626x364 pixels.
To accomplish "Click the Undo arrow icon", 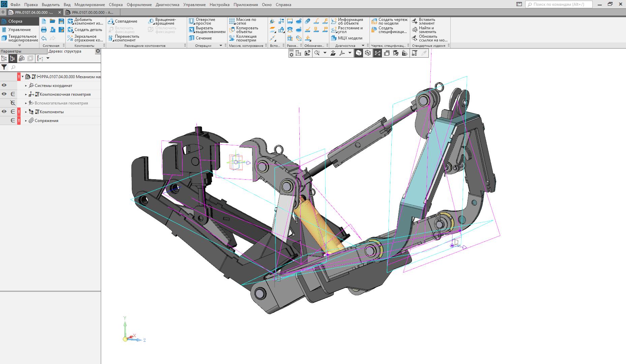I will pyautogui.click(x=44, y=38).
